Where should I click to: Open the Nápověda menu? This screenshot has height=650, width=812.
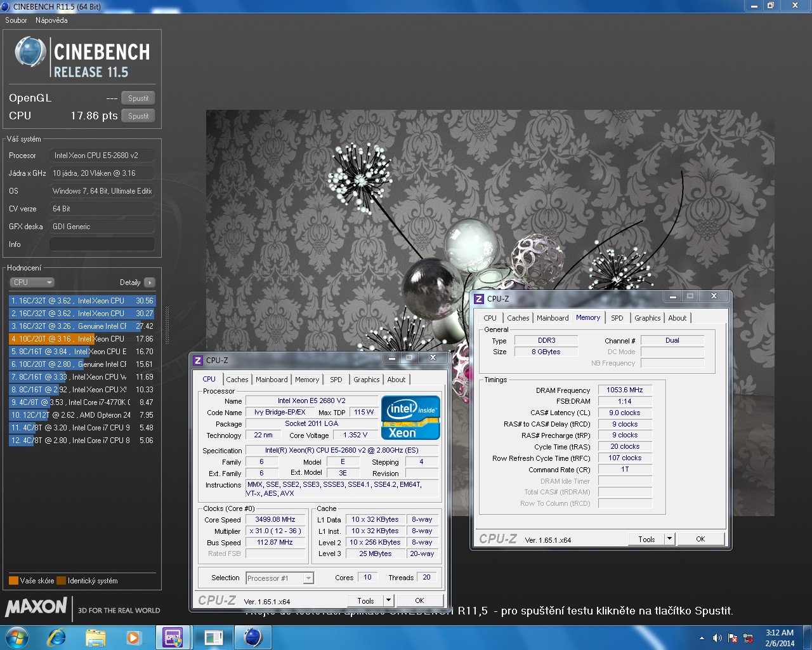click(x=51, y=20)
